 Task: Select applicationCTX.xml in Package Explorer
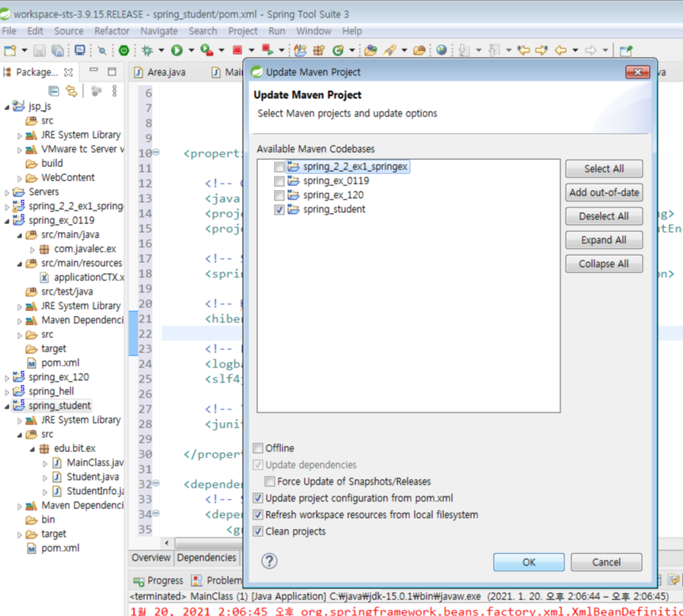(82, 277)
